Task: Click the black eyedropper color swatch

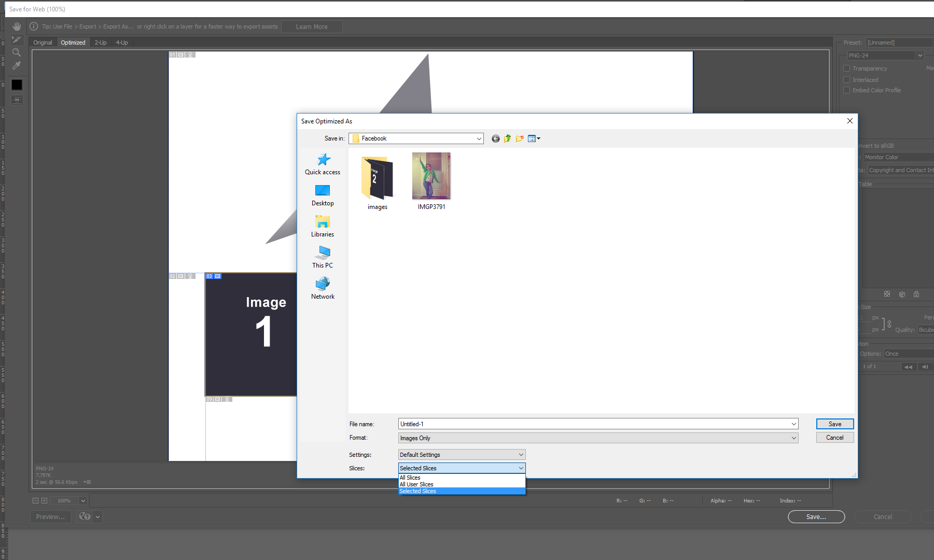Action: coord(17,85)
